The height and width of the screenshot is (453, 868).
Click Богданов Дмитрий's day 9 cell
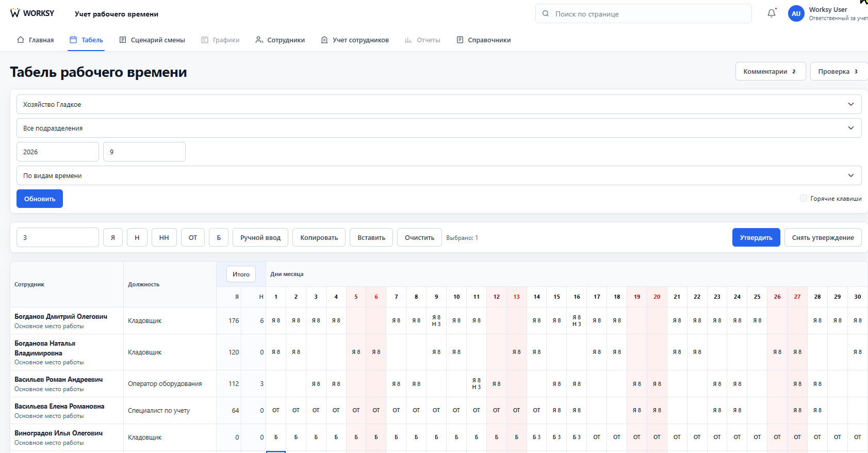click(436, 320)
